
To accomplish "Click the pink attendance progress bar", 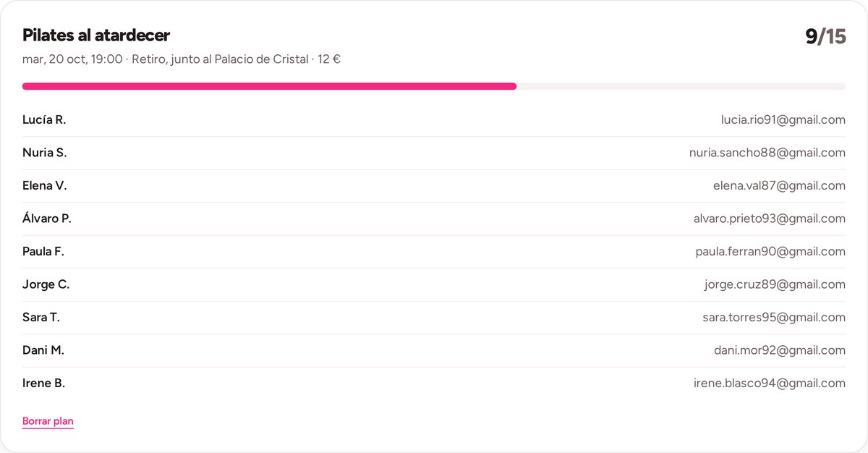I will click(x=434, y=86).
